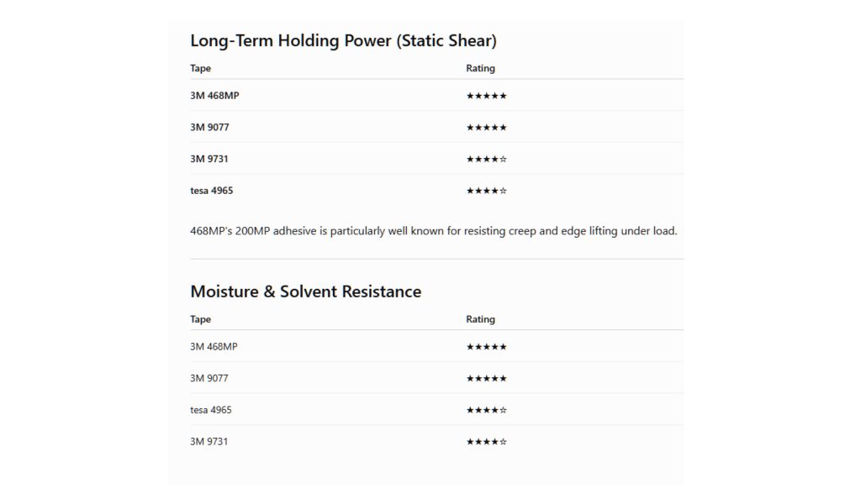Viewport: 861px width, 504px height.
Task: Click the four-star rating for 3M 9731 holding power
Action: pyautogui.click(x=487, y=160)
